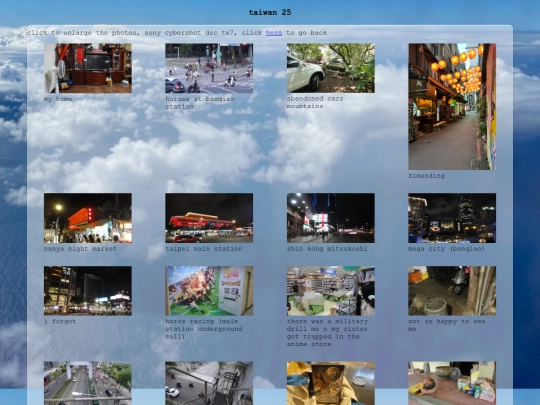Viewport: 540px width, 405px height.
Task: Enlarge the 'my home' photo
Action: 88,68
